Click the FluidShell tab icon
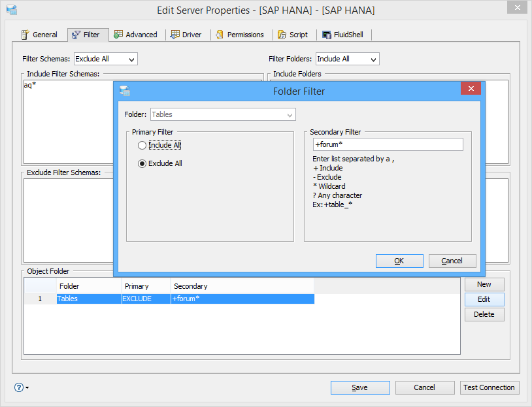Image resolution: width=532 pixels, height=407 pixels. pos(327,35)
